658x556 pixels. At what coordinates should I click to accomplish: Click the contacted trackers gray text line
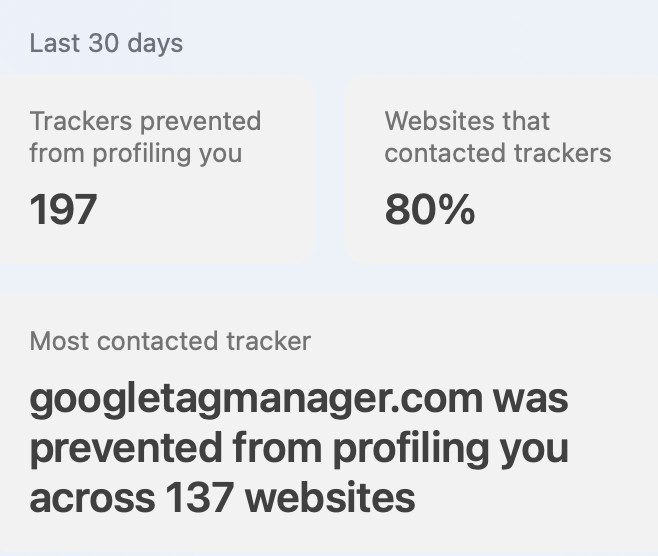point(498,153)
